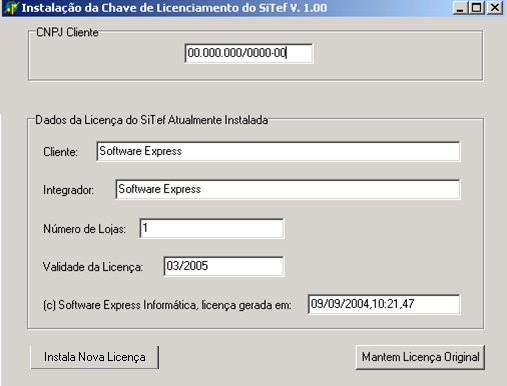The image size is (507, 386).
Task: Click the SiTef app icon in title bar
Action: tap(11, 8)
